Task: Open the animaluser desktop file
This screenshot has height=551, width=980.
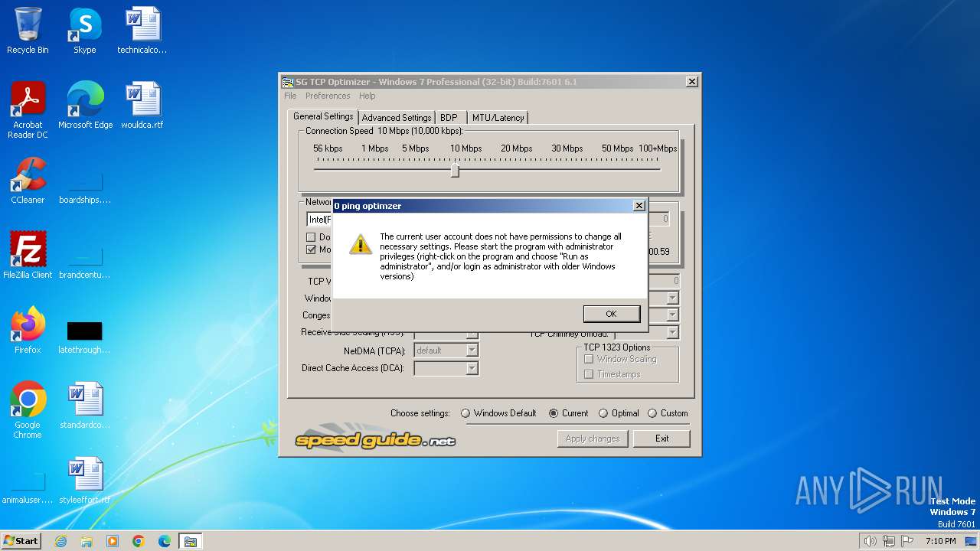Action: 28,487
